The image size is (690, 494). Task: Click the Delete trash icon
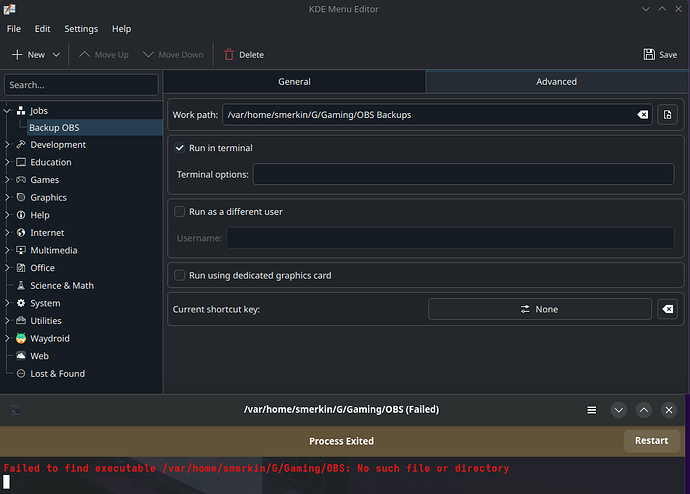point(229,55)
